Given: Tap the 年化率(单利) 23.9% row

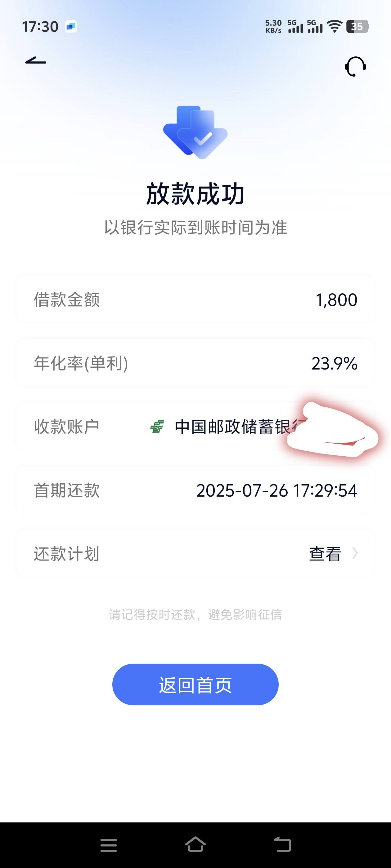Looking at the screenshot, I should click(195, 363).
